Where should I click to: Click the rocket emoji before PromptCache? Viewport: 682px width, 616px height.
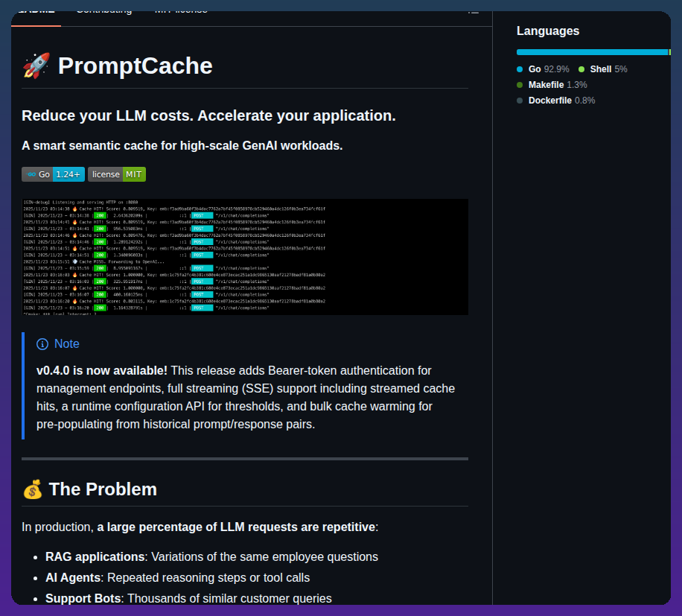click(x=36, y=66)
